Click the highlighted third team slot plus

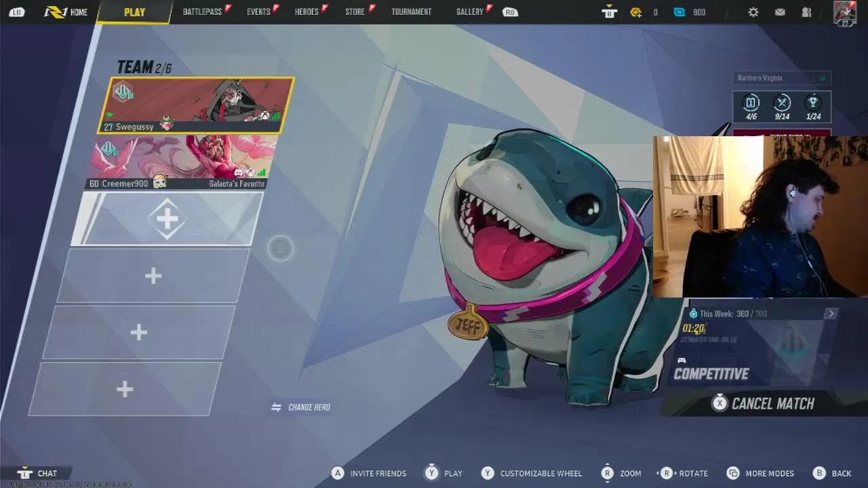[167, 219]
